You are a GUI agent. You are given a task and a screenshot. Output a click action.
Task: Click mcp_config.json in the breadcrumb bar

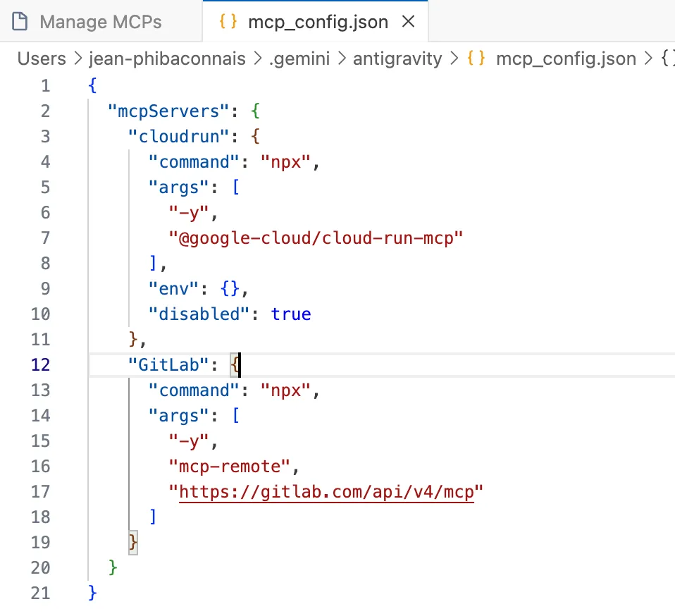click(x=566, y=58)
